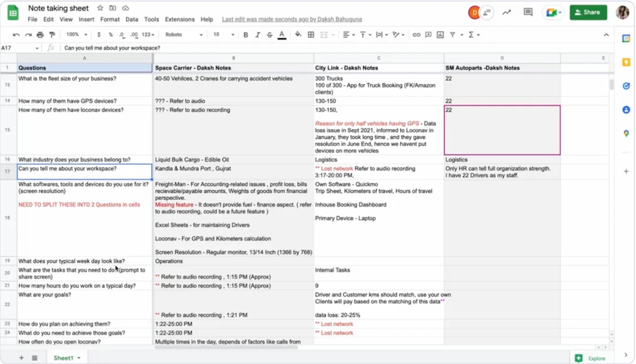Open Google Calendar side panel icon
Screen dimensions: 636x364
click(626, 38)
